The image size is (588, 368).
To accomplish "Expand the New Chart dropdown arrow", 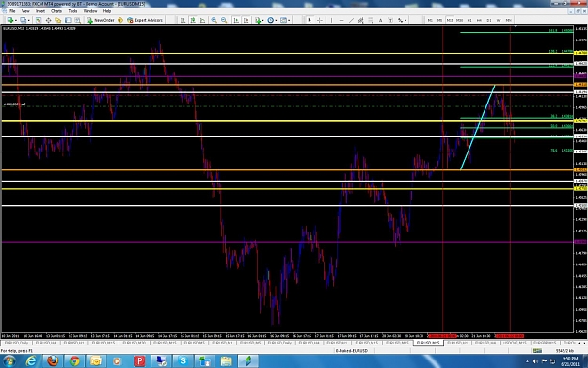I will point(15,21).
